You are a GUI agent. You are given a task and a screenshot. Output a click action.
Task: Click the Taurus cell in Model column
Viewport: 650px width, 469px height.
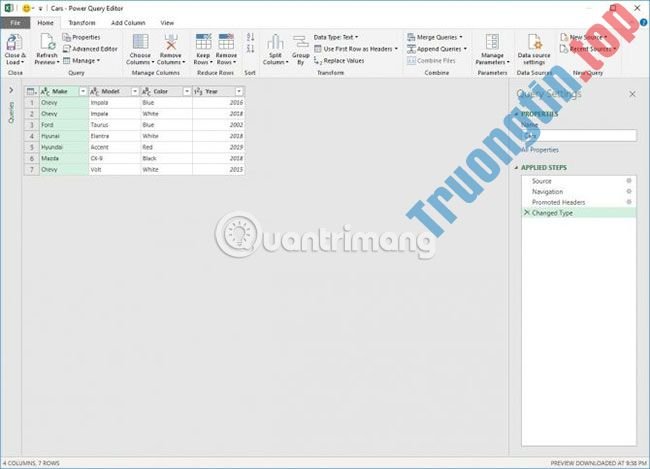pyautogui.click(x=114, y=125)
